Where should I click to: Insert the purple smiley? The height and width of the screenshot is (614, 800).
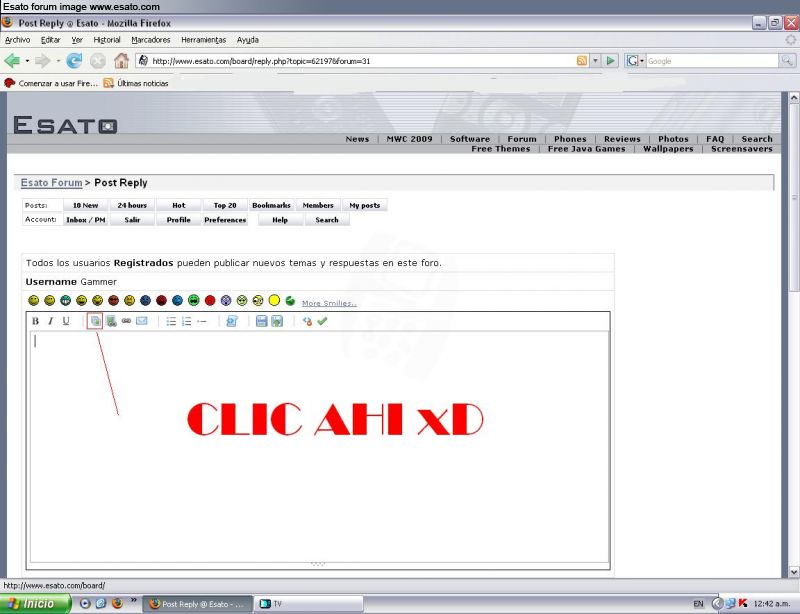226,301
